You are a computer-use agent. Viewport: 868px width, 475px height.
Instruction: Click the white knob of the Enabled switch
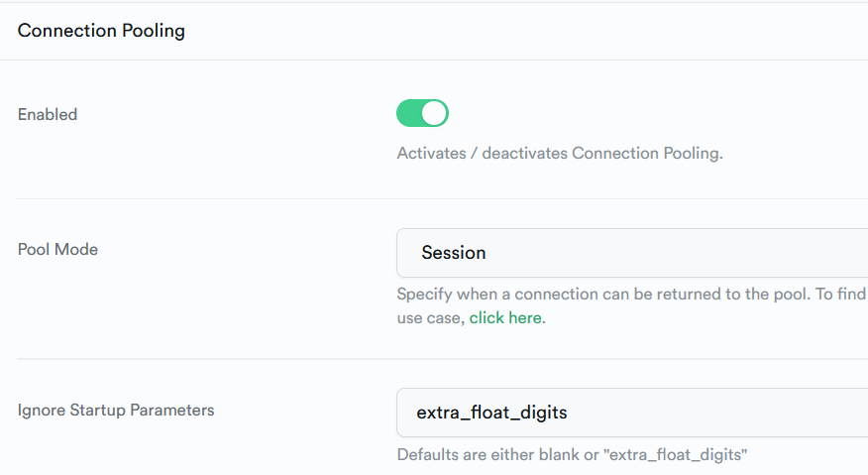coord(434,113)
